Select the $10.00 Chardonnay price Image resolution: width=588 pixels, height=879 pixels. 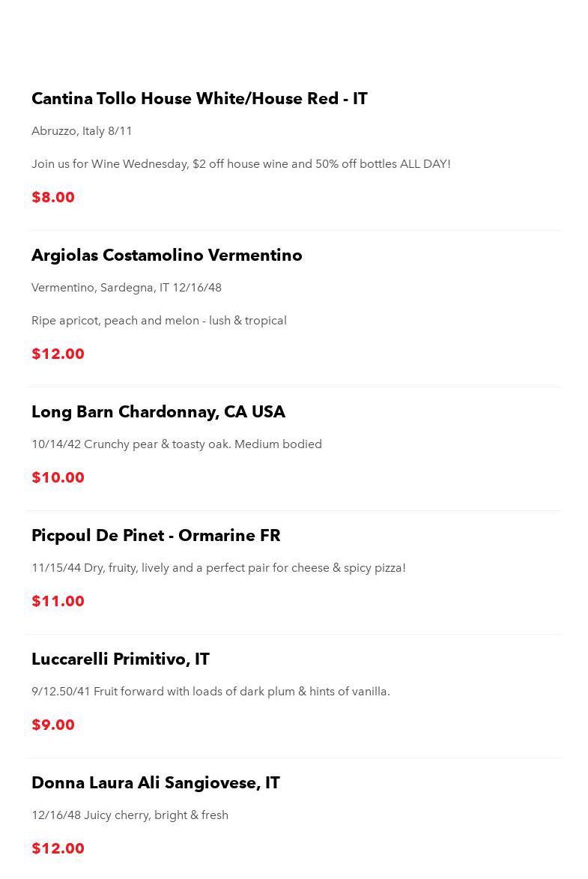coord(58,477)
